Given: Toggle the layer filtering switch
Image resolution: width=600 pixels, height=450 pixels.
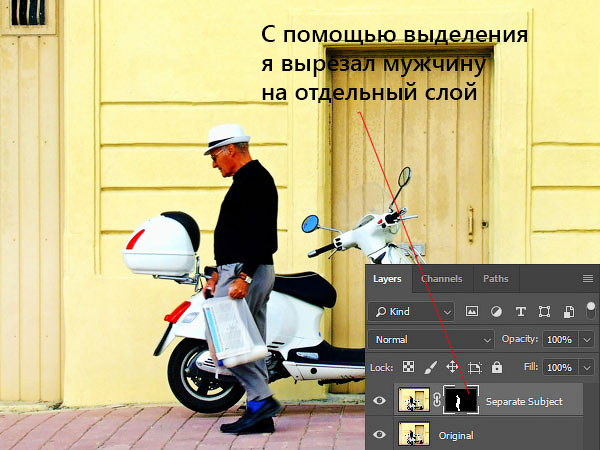Looking at the screenshot, I should pyautogui.click(x=591, y=310).
